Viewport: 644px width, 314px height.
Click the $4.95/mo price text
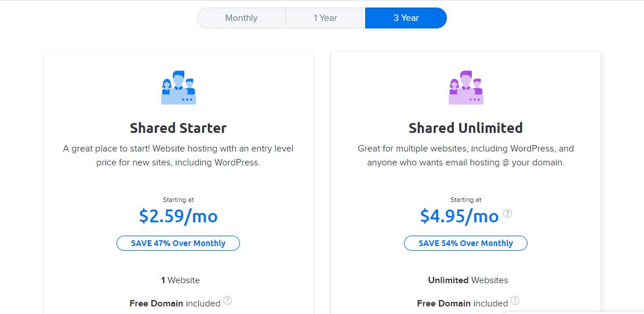pyautogui.click(x=459, y=216)
